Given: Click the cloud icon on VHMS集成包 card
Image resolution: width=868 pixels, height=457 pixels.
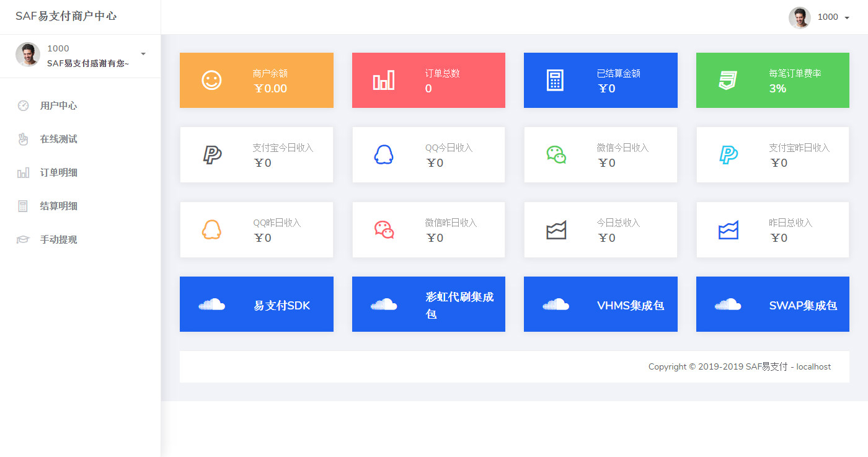Looking at the screenshot, I should 556,304.
